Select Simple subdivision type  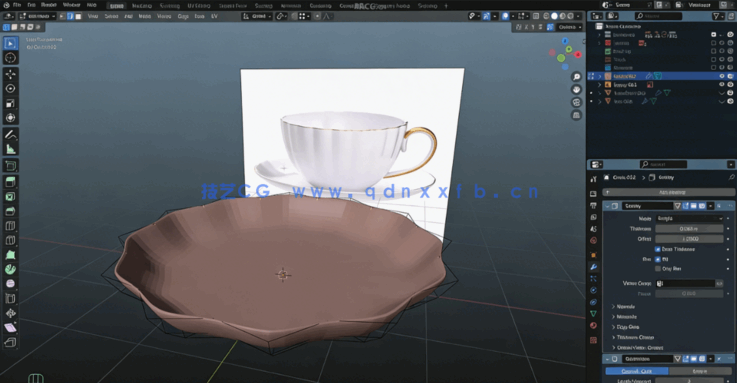[699, 371]
